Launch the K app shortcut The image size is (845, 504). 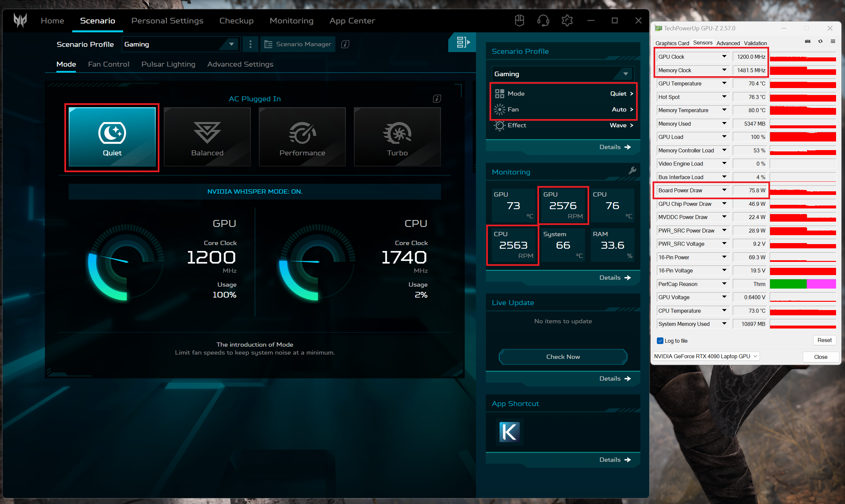(x=509, y=432)
